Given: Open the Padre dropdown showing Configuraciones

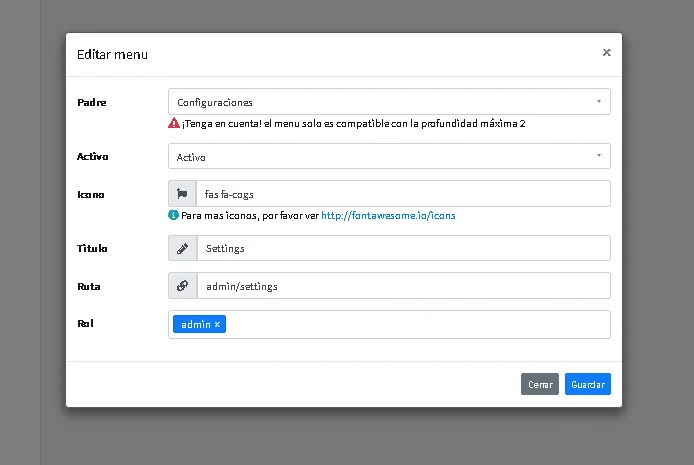Looking at the screenshot, I should click(x=389, y=102).
